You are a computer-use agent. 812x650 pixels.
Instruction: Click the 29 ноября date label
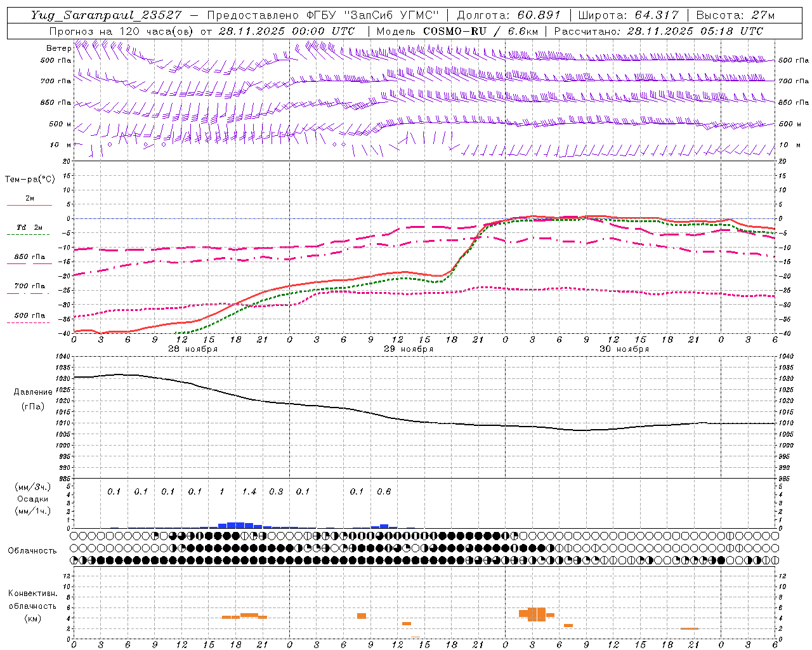click(x=408, y=348)
